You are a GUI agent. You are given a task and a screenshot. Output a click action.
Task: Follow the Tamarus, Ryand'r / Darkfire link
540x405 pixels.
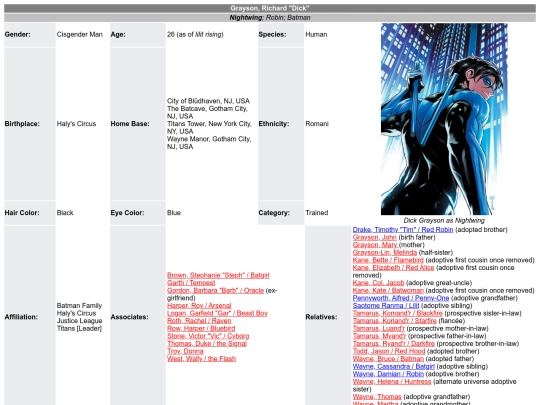pyautogui.click(x=394, y=343)
